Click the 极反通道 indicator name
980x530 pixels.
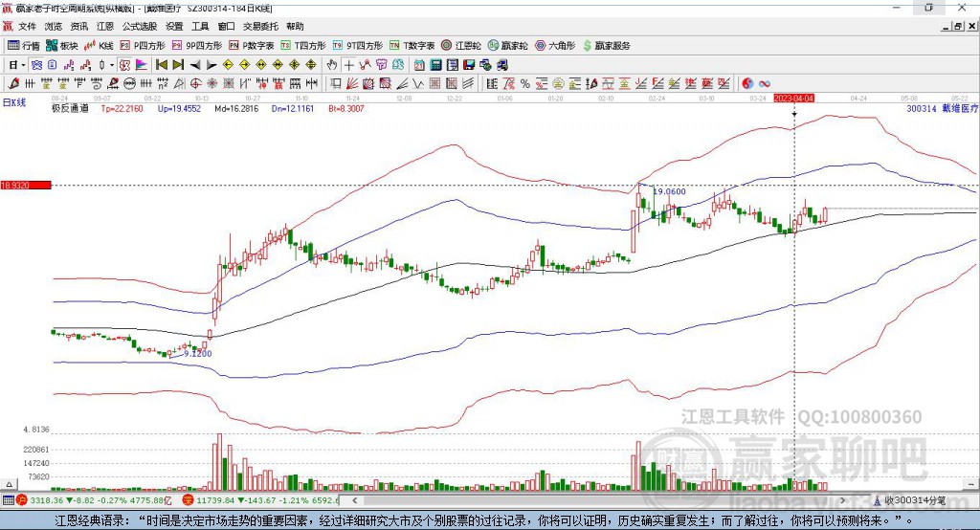(70, 109)
